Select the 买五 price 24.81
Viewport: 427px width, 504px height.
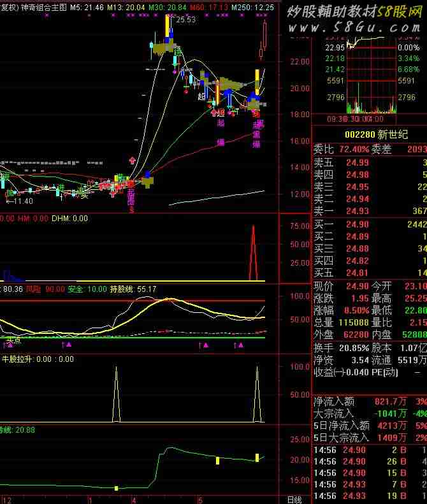(358, 273)
